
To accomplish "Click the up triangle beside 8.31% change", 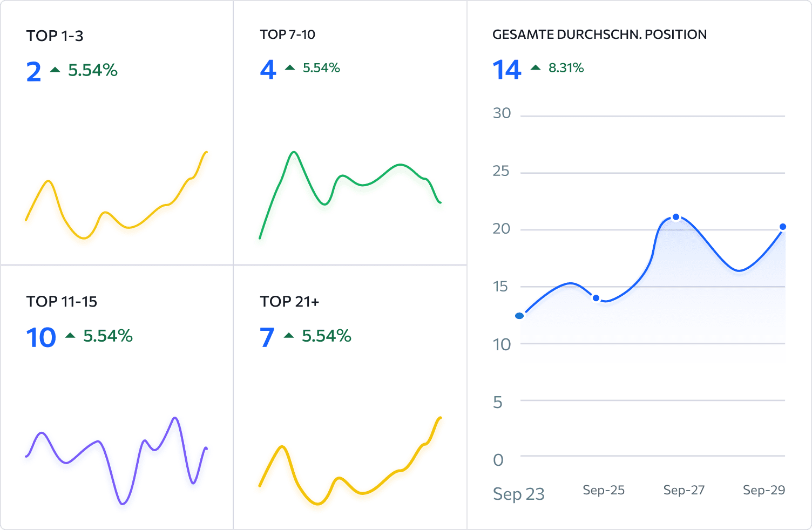I will click(536, 67).
